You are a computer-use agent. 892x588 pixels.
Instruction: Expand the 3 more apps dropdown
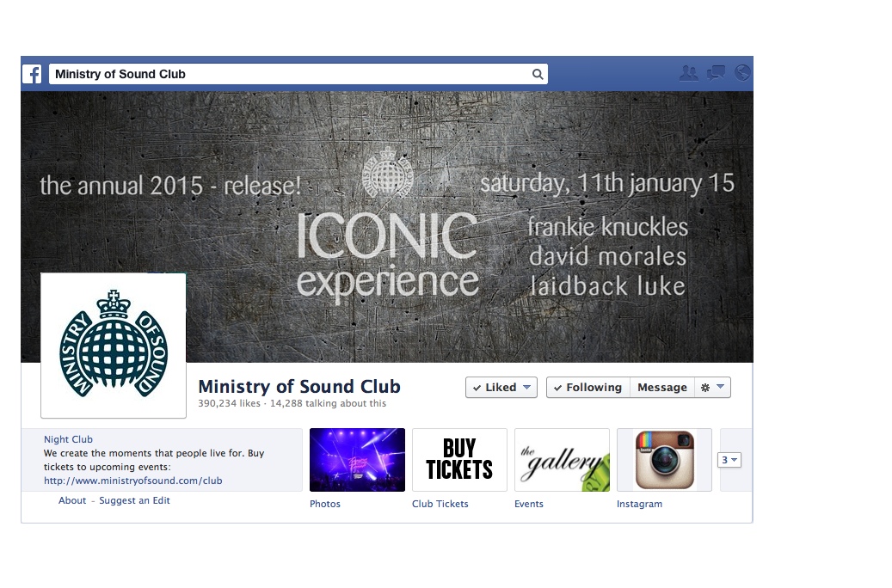click(x=729, y=460)
